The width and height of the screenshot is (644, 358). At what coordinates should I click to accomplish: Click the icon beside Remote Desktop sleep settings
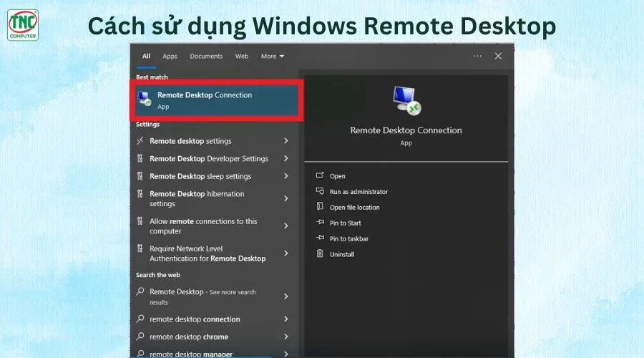pyautogui.click(x=140, y=176)
